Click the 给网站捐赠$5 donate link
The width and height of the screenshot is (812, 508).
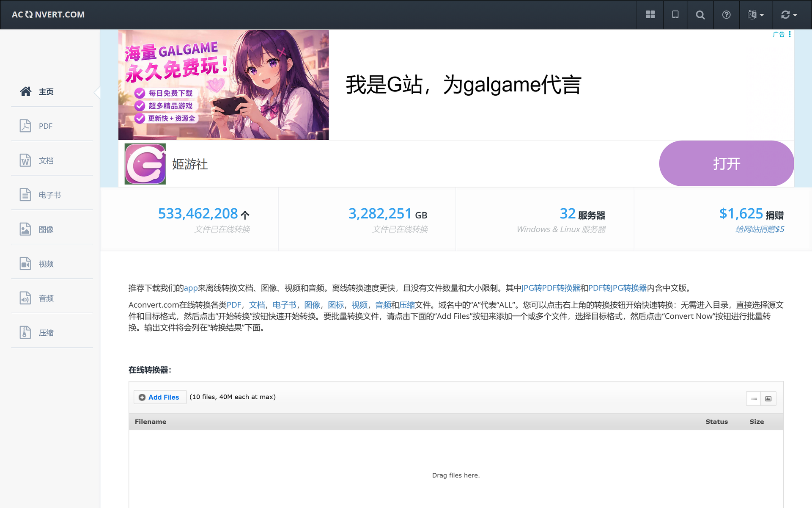(760, 229)
